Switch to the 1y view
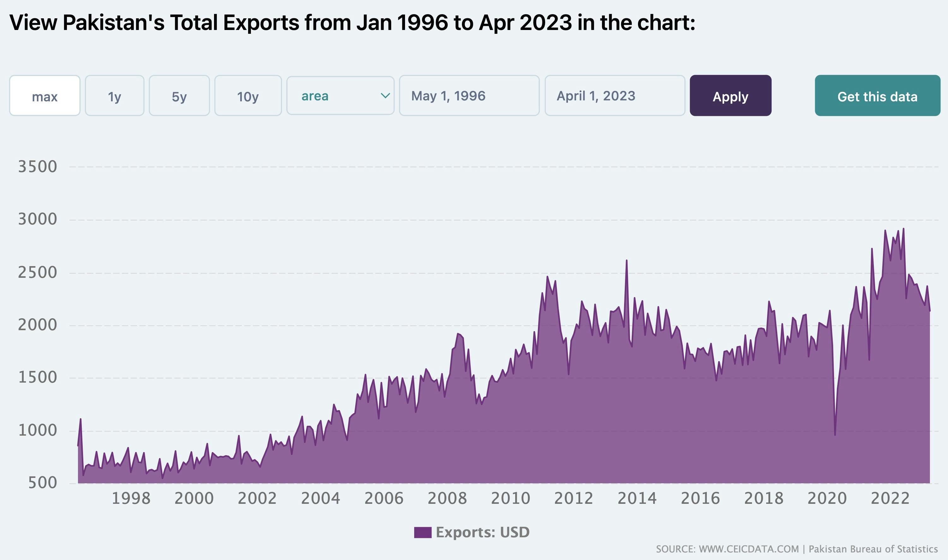948x560 pixels. pos(114,96)
